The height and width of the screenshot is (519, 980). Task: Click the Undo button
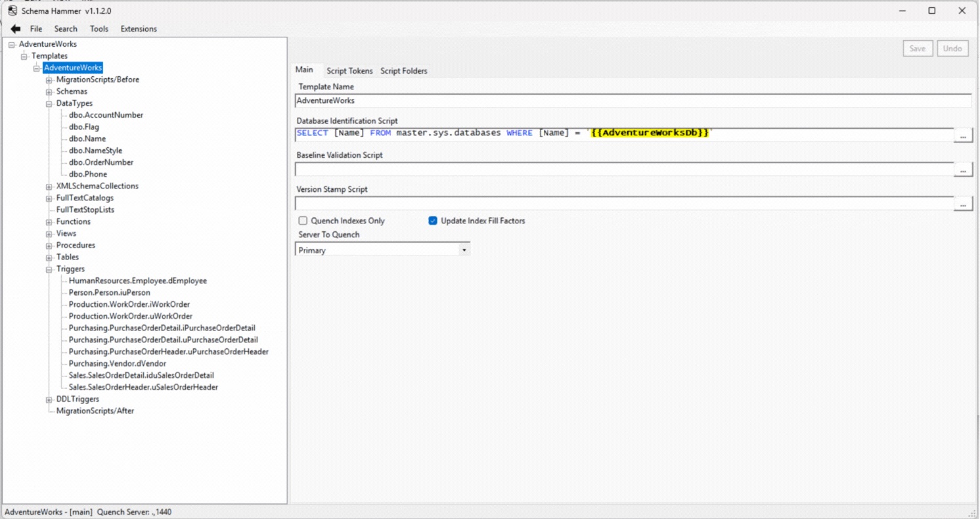pos(952,48)
